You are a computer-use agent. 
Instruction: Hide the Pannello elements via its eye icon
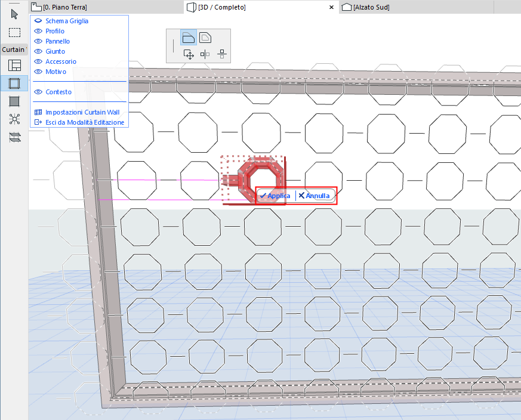click(37, 41)
